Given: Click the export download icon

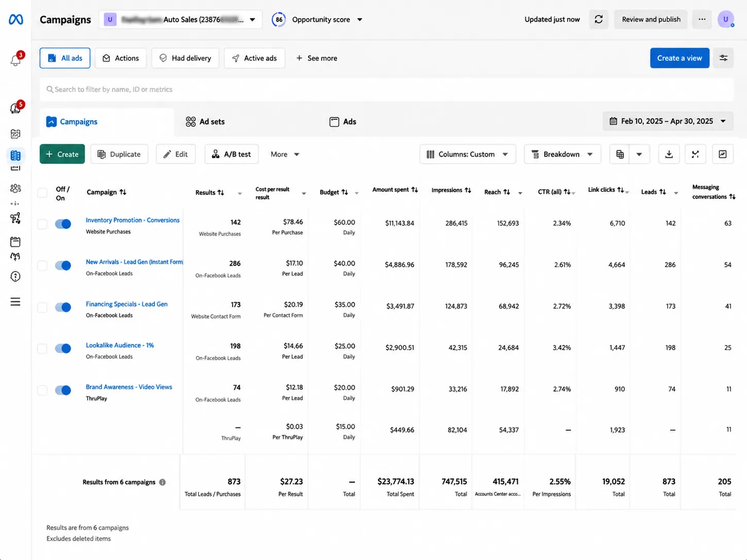Looking at the screenshot, I should coord(669,154).
